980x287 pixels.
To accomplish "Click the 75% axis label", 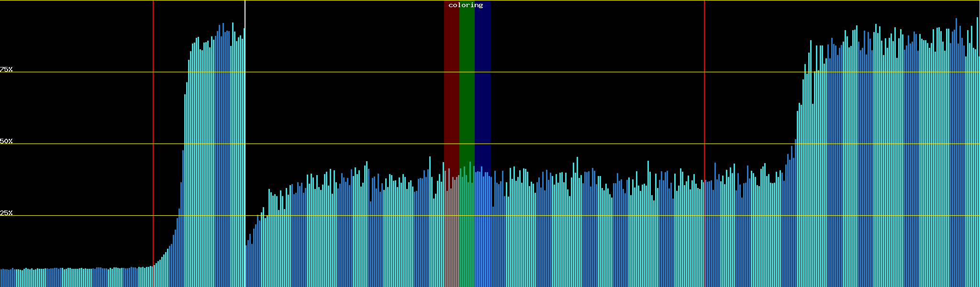I will click(6, 69).
